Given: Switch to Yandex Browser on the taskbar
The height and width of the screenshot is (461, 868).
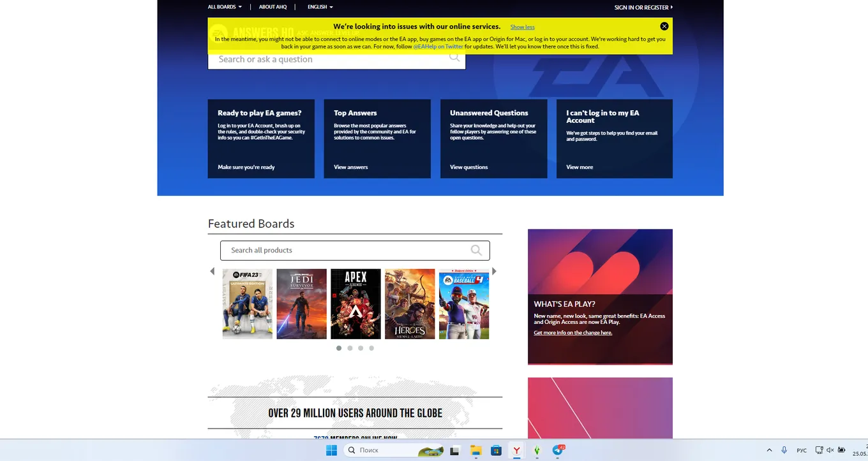Looking at the screenshot, I should point(516,450).
